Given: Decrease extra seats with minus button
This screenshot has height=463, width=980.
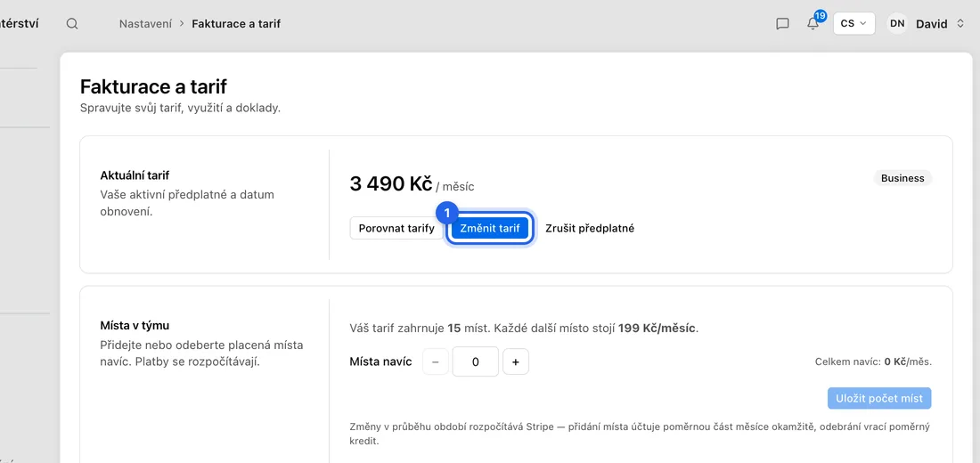Looking at the screenshot, I should (x=436, y=361).
